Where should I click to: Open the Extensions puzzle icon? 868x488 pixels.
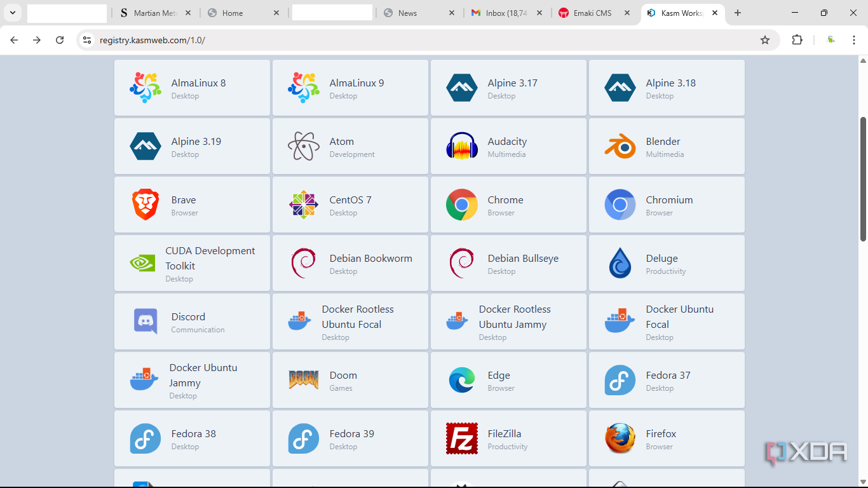(797, 40)
